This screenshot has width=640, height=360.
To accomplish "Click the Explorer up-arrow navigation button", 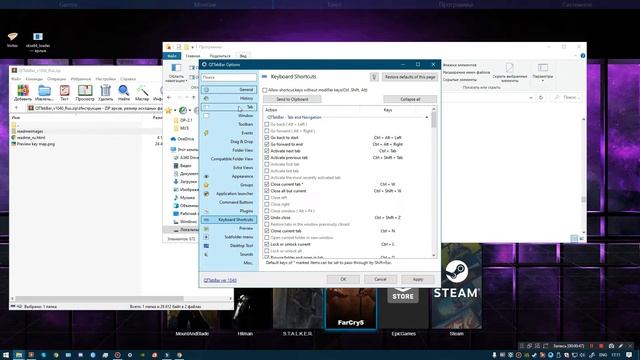I will click(193, 98).
